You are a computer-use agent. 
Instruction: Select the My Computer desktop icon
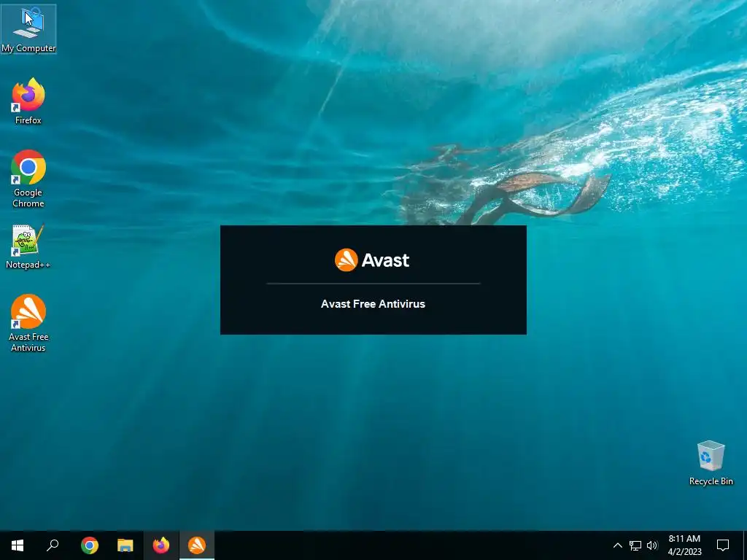28,29
